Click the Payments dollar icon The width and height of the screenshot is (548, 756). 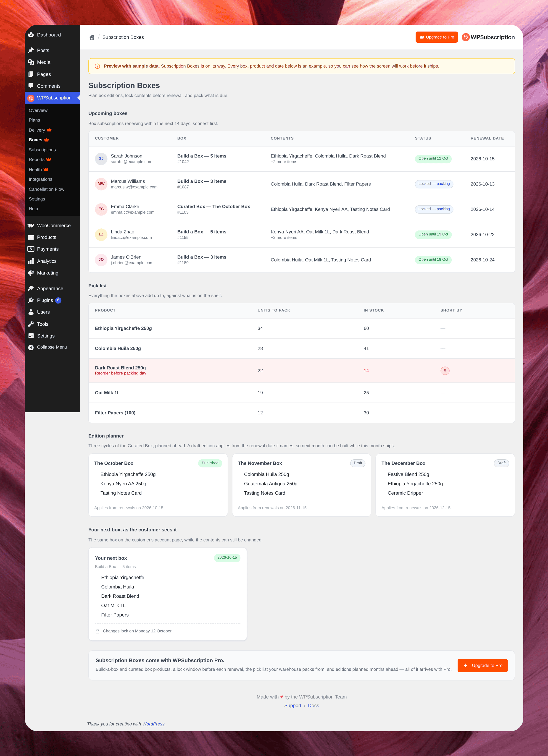(x=31, y=249)
